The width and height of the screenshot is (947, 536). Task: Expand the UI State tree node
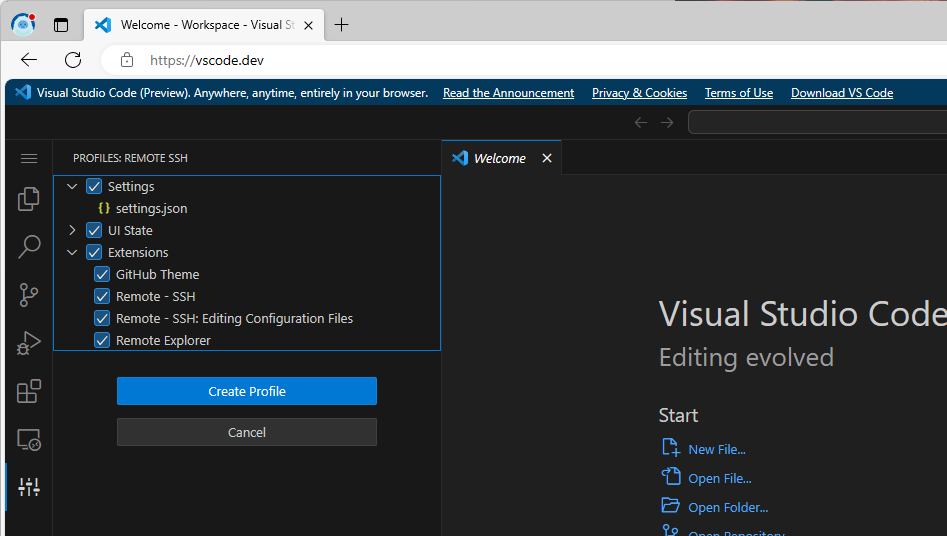72,230
